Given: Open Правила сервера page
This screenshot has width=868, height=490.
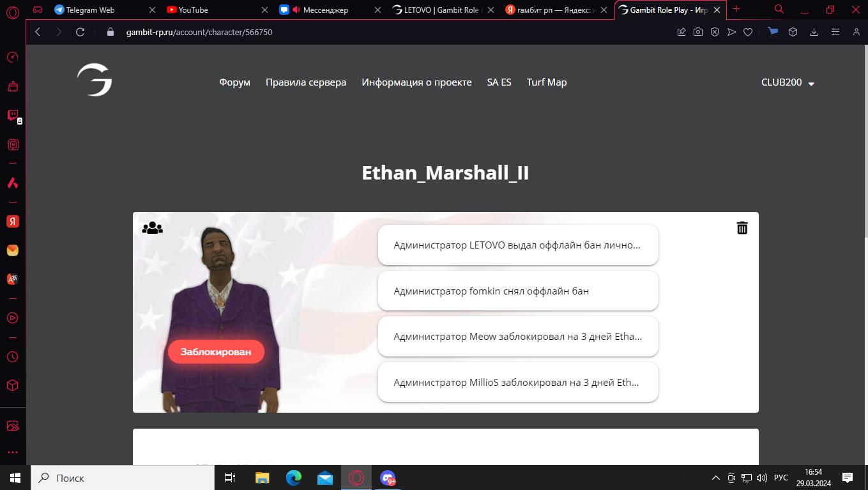Looking at the screenshot, I should pos(306,82).
